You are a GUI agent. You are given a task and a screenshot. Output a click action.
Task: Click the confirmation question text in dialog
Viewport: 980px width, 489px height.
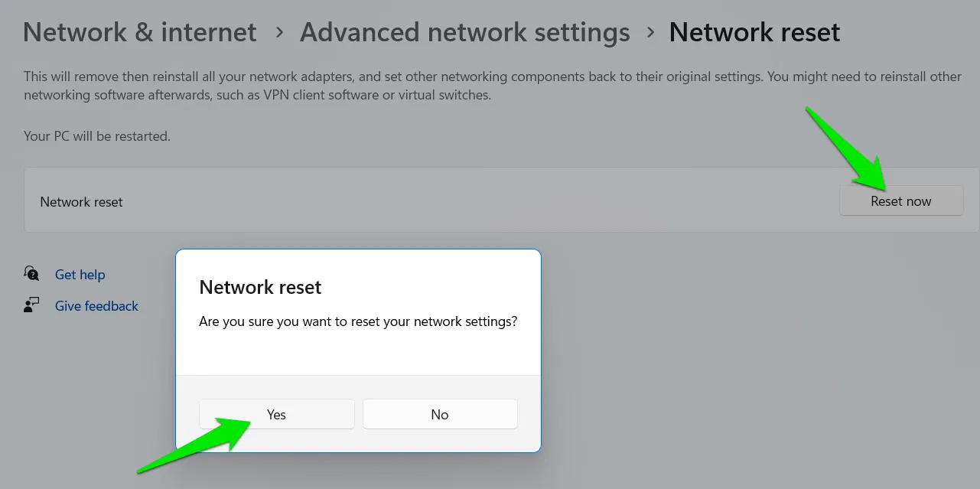pos(358,322)
